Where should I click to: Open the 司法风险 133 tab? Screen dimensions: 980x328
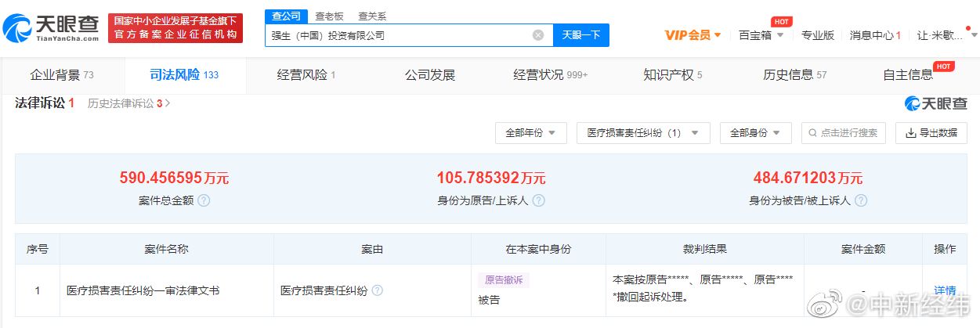coord(185,75)
